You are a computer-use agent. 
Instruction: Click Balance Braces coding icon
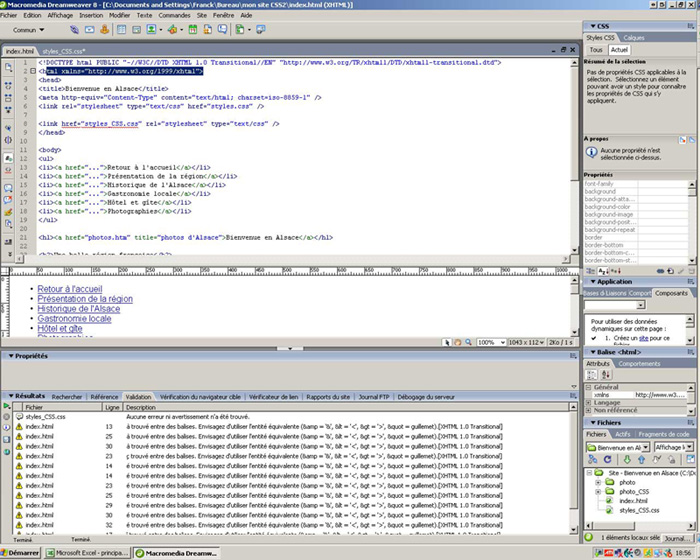pos(8,140)
